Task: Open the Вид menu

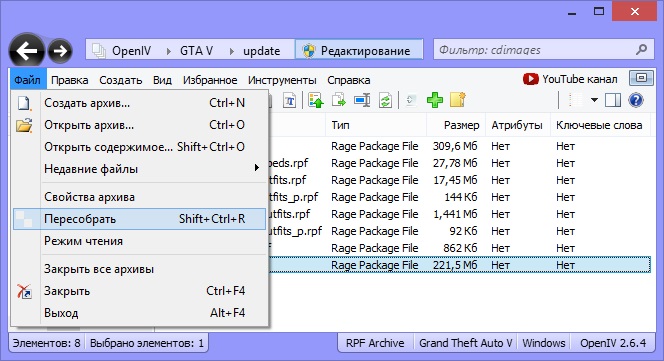Action: click(x=162, y=80)
